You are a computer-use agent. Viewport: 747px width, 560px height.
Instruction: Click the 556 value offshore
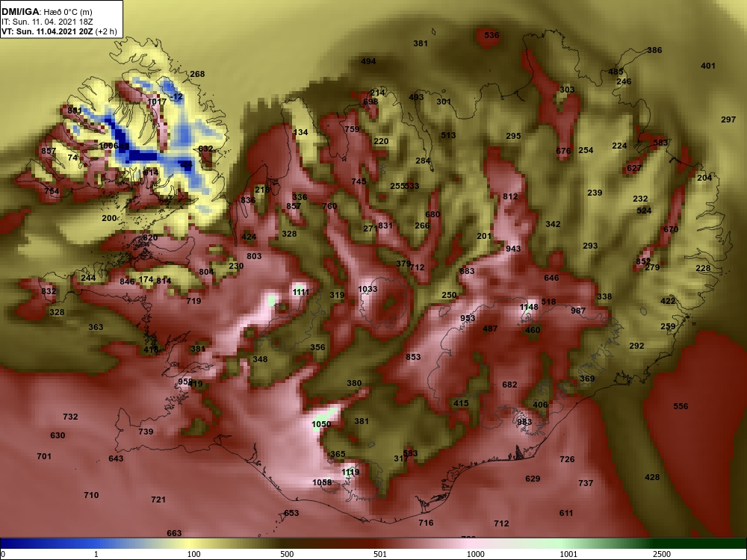click(x=681, y=407)
